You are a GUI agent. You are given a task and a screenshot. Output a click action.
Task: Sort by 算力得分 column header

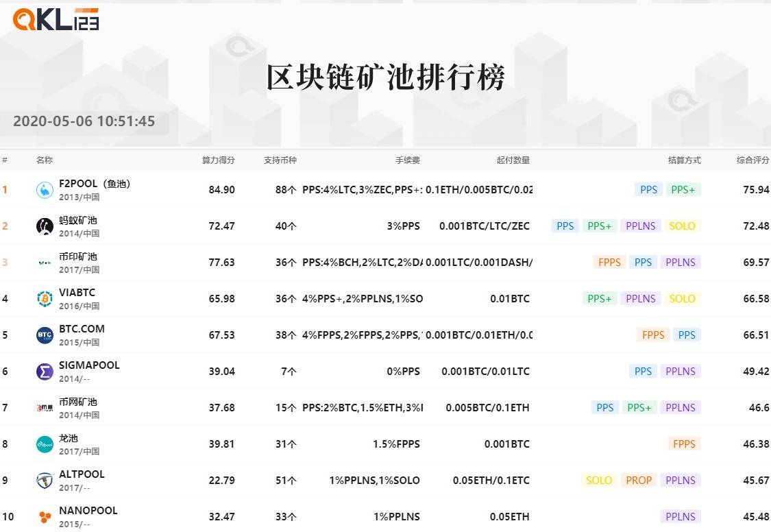(219, 160)
